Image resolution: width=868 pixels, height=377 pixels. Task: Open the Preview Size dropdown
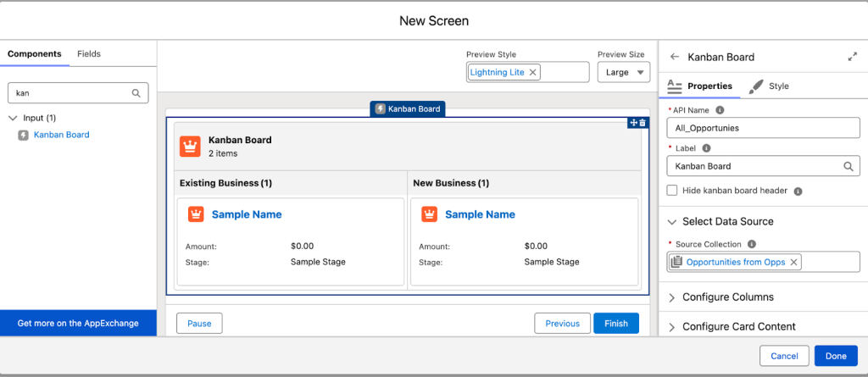click(623, 73)
